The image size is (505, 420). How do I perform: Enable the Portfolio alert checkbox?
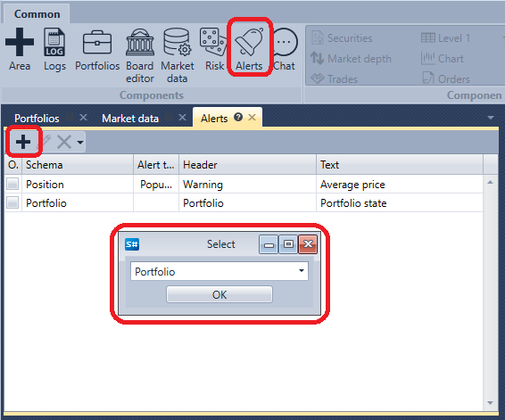click(12, 202)
